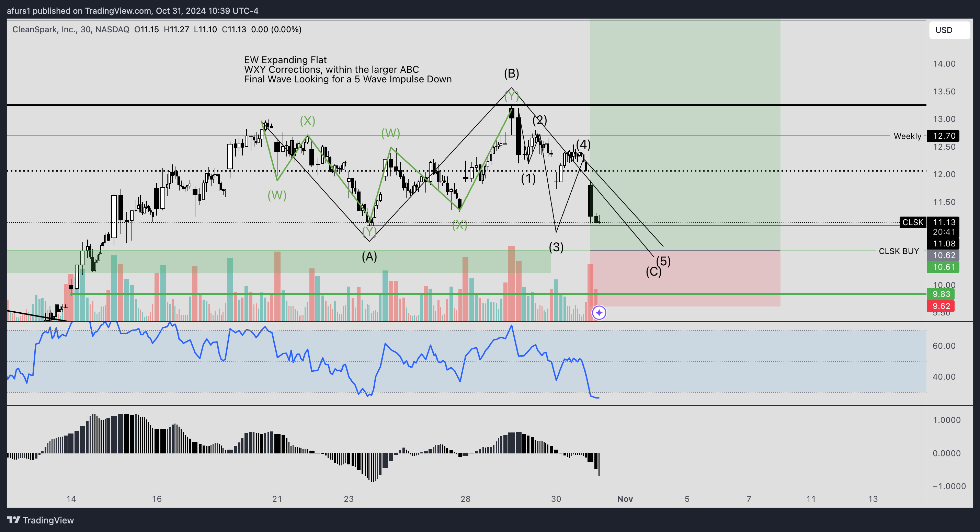Click the TradingView logo at bottom left
The height and width of the screenshot is (532, 980).
pos(40,520)
